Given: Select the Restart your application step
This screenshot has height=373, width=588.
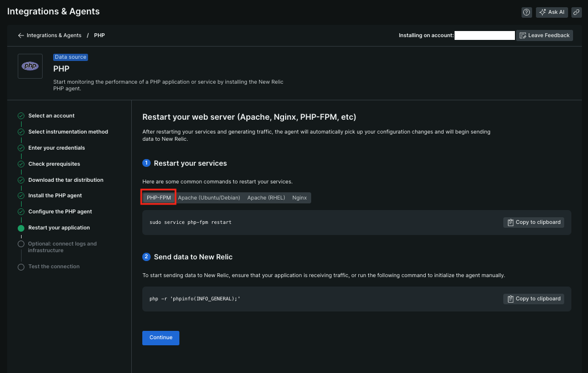Looking at the screenshot, I should tap(59, 228).
